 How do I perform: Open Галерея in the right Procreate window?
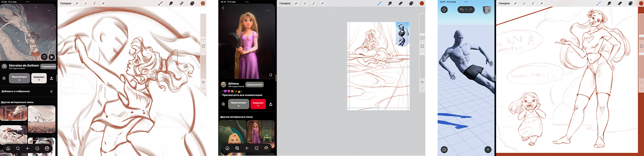[x=504, y=4]
